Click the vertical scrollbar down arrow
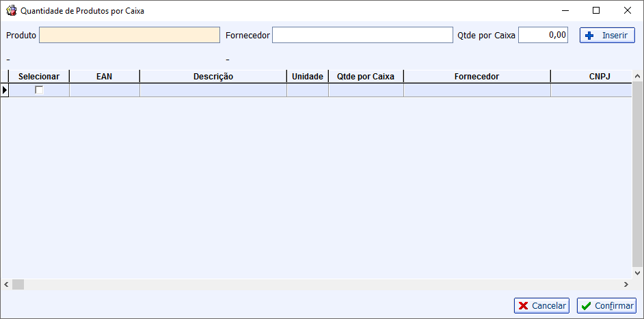Image resolution: width=644 pixels, height=319 pixels. pos(637,273)
